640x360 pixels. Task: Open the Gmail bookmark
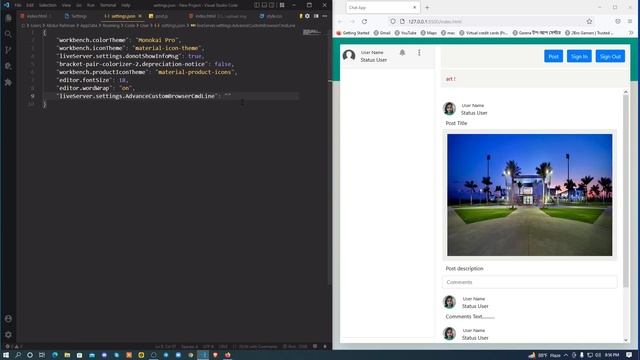(x=382, y=33)
